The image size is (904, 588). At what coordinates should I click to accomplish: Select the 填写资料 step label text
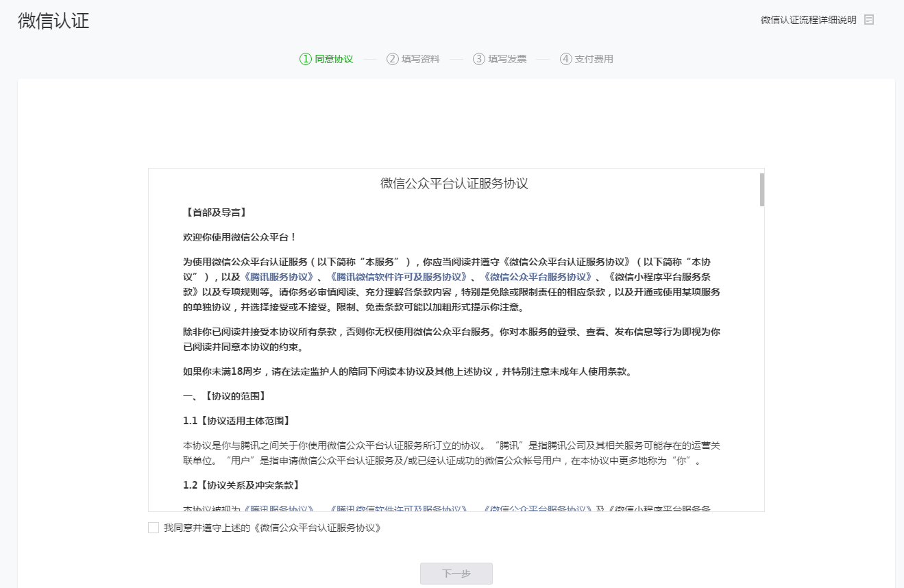coord(420,59)
